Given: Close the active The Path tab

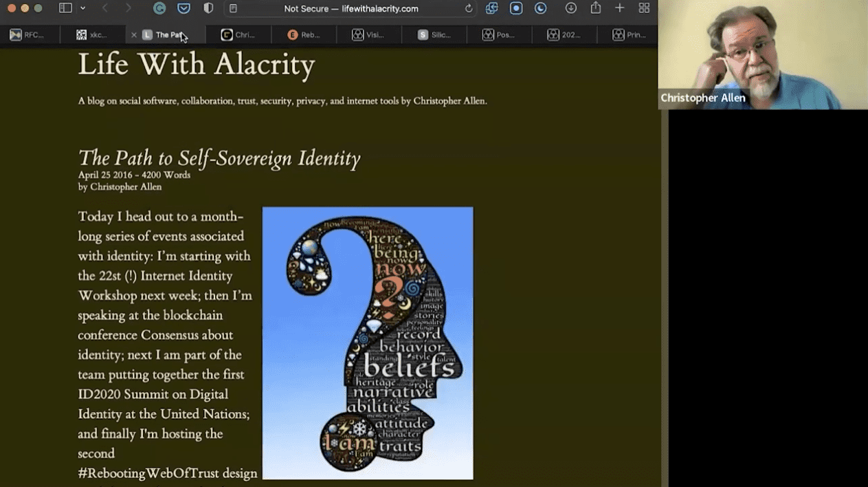Looking at the screenshot, I should (134, 34).
